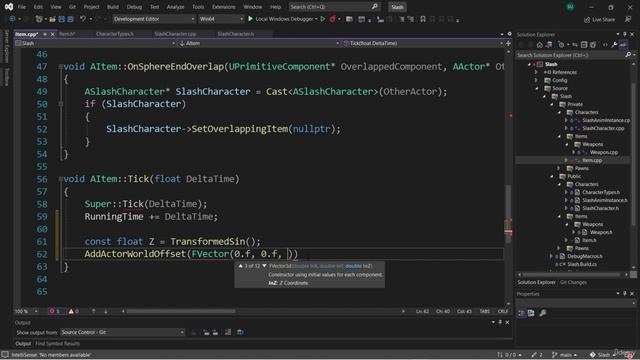This screenshot has height=360, width=640.
Task: Close the Item.cpp tab
Action: [x=52, y=34]
